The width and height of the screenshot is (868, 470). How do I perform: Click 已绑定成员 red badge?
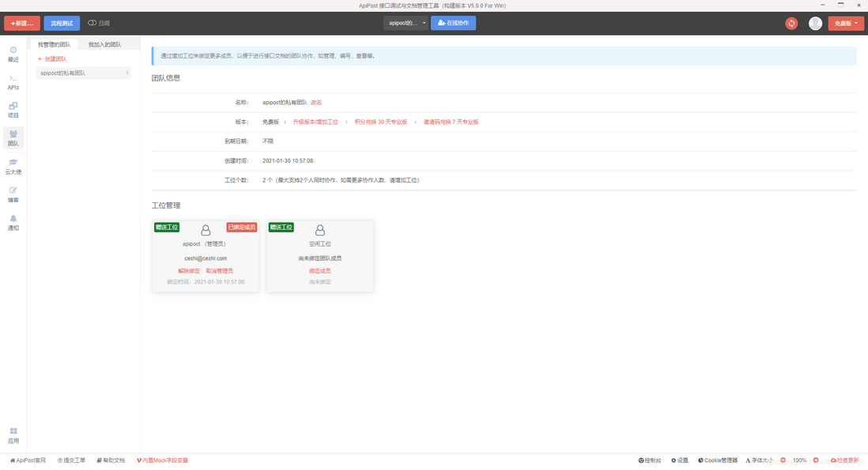(242, 227)
